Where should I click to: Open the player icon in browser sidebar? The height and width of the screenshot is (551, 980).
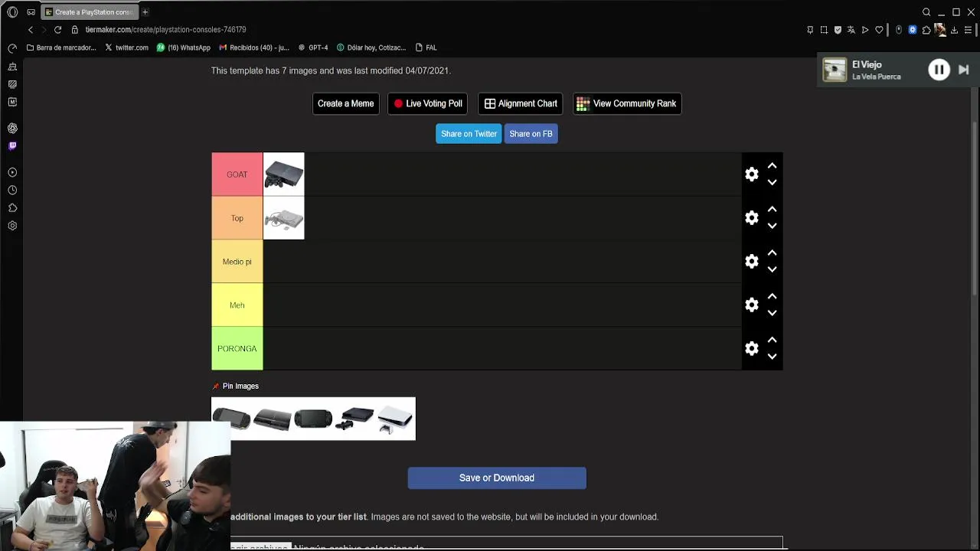click(x=12, y=172)
